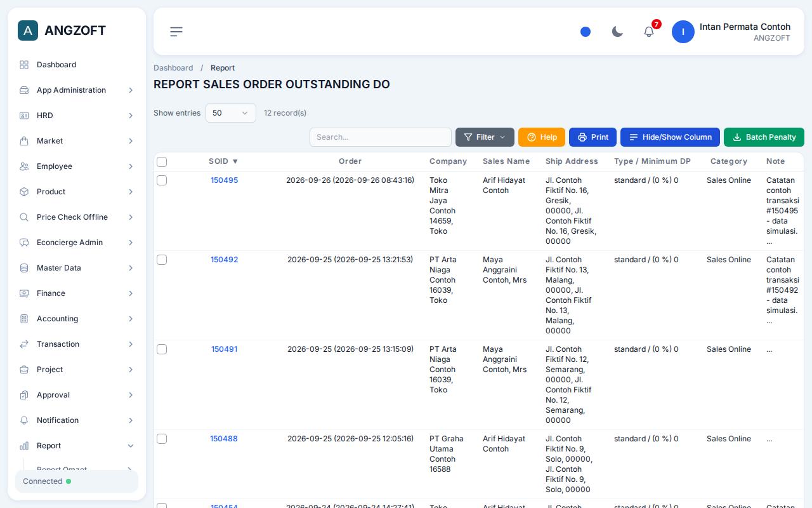Open the Transaction menu item in sidebar
This screenshot has width=812, height=508.
[77, 344]
